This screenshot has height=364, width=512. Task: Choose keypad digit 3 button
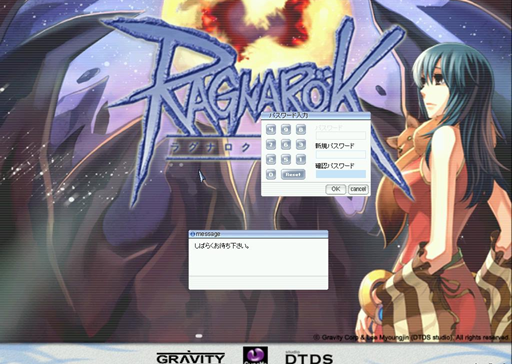click(301, 144)
